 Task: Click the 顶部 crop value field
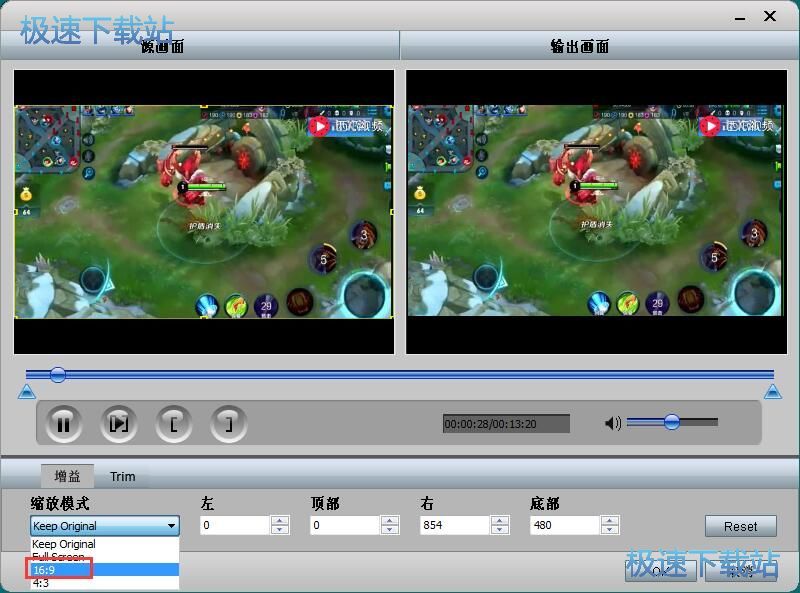(345, 525)
